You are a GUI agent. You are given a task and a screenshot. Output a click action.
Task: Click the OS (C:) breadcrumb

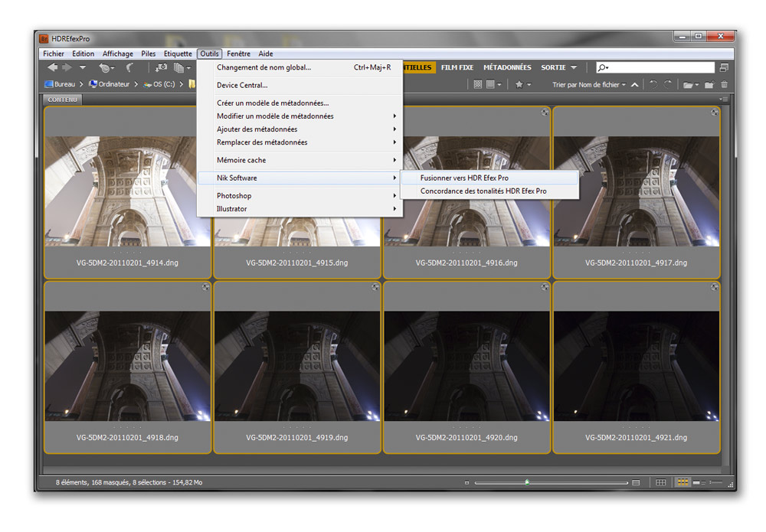(159, 84)
